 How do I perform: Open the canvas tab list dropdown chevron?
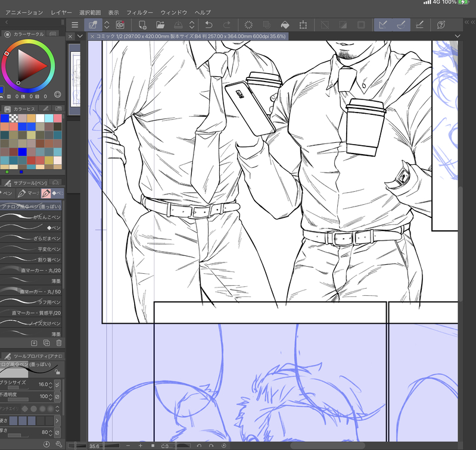click(x=80, y=36)
